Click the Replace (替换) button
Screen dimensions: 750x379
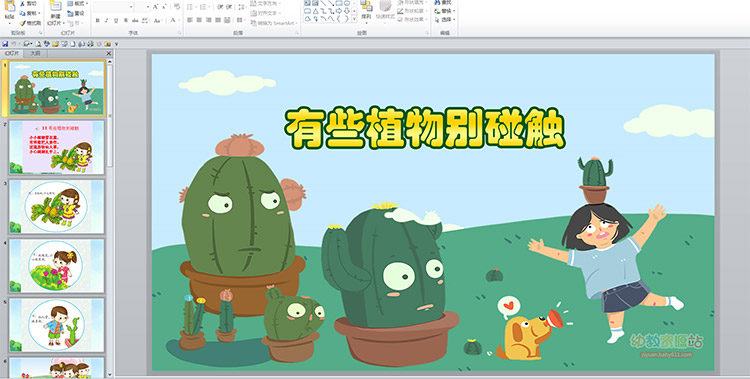pyautogui.click(x=445, y=11)
